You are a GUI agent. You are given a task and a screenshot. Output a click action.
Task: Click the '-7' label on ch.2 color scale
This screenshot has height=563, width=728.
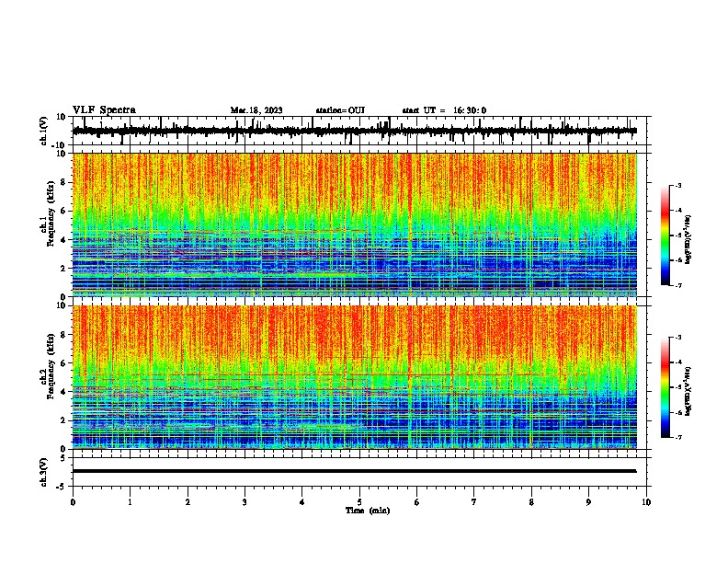677,437
